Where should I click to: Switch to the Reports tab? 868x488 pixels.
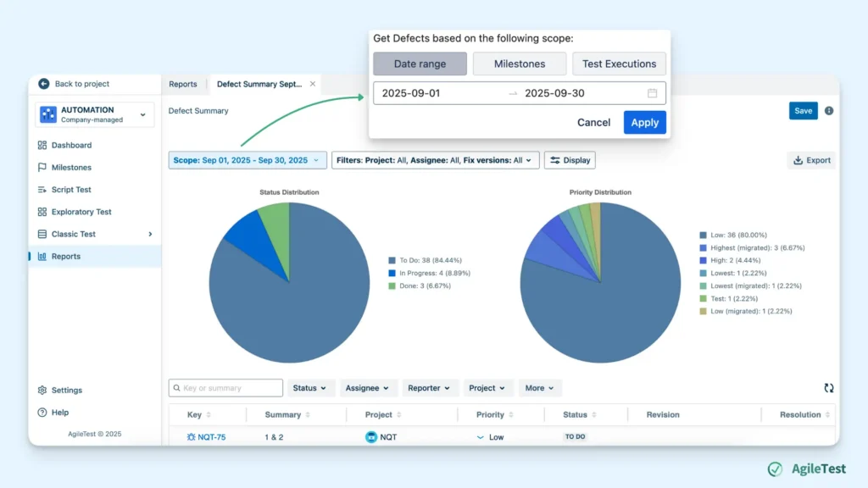[183, 84]
